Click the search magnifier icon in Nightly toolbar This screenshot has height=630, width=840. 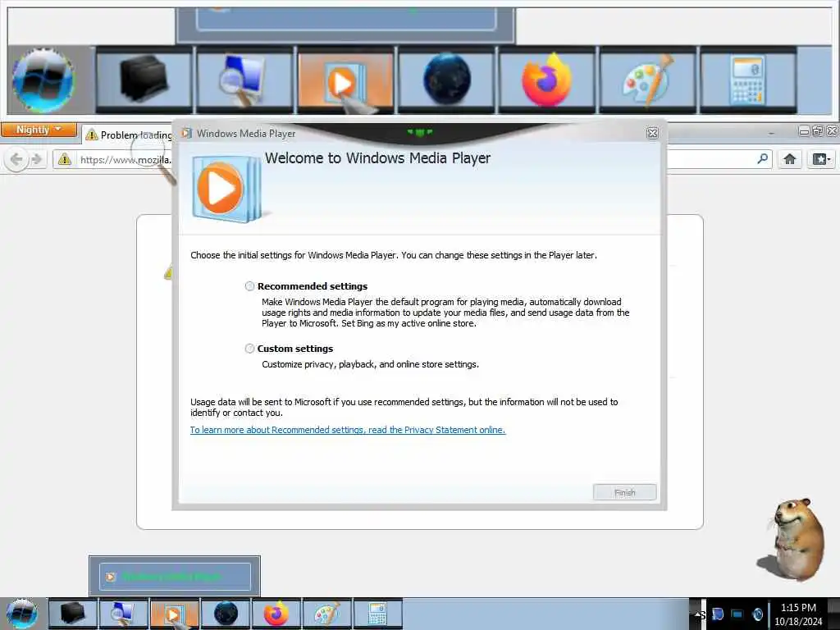[762, 158]
